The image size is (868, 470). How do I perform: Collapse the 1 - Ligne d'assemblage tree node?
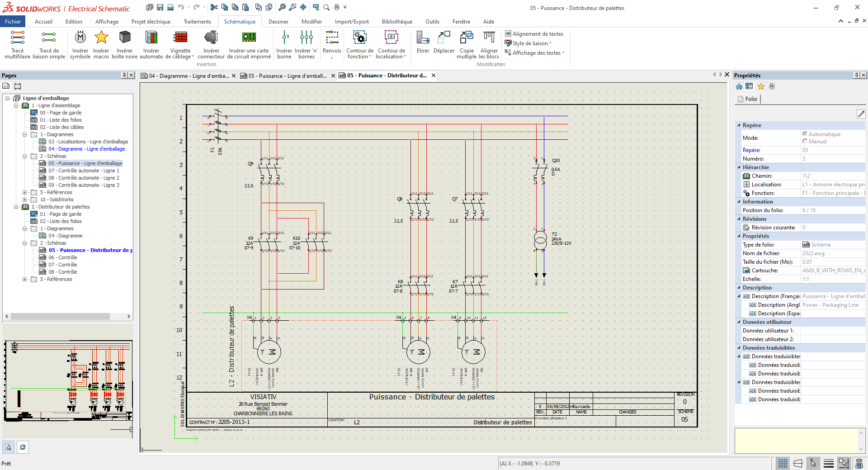tap(16, 105)
